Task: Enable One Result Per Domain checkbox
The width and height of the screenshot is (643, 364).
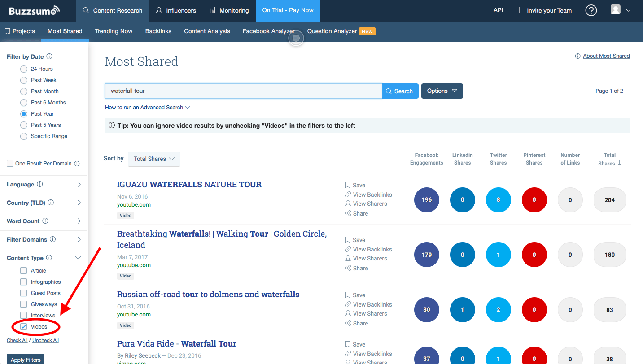Action: [10, 164]
